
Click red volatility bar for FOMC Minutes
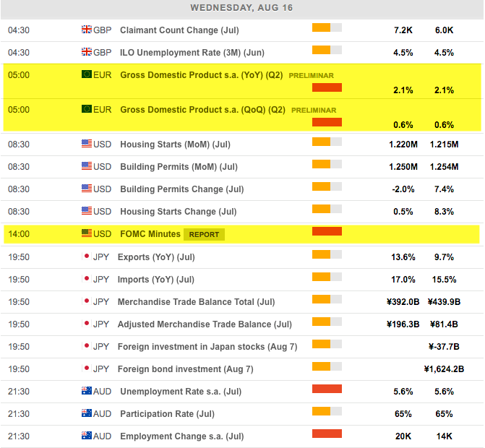click(327, 232)
